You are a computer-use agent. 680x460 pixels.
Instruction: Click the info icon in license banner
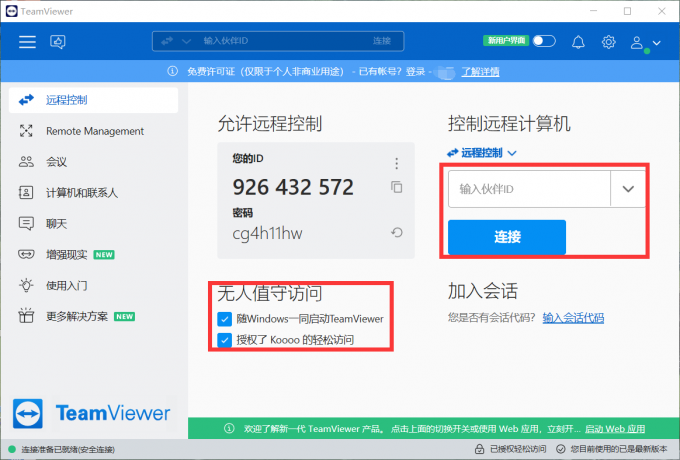(173, 71)
